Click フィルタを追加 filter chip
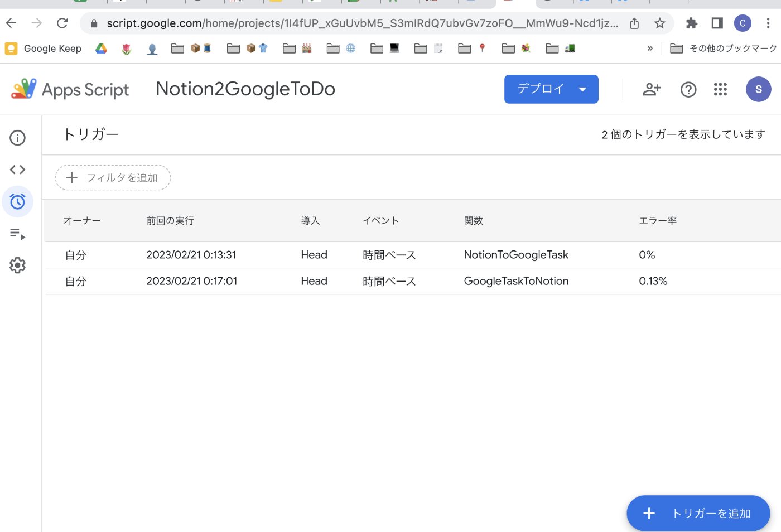This screenshot has width=781, height=532. click(x=113, y=177)
